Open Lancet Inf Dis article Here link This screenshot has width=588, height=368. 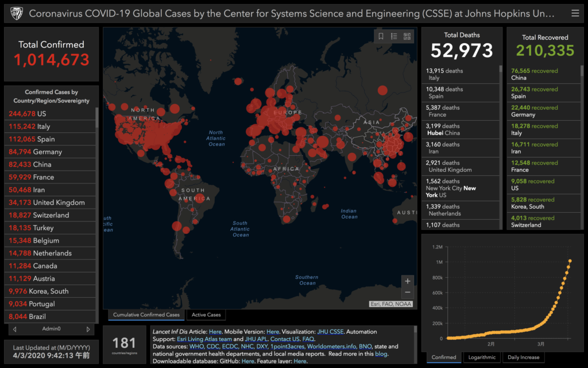(215, 332)
